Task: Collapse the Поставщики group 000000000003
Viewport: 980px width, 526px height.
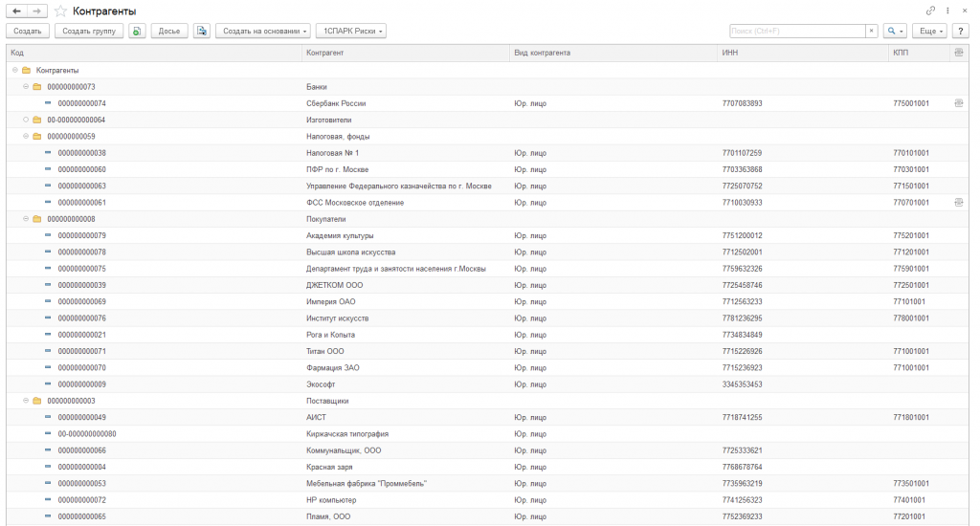Action: 26,401
